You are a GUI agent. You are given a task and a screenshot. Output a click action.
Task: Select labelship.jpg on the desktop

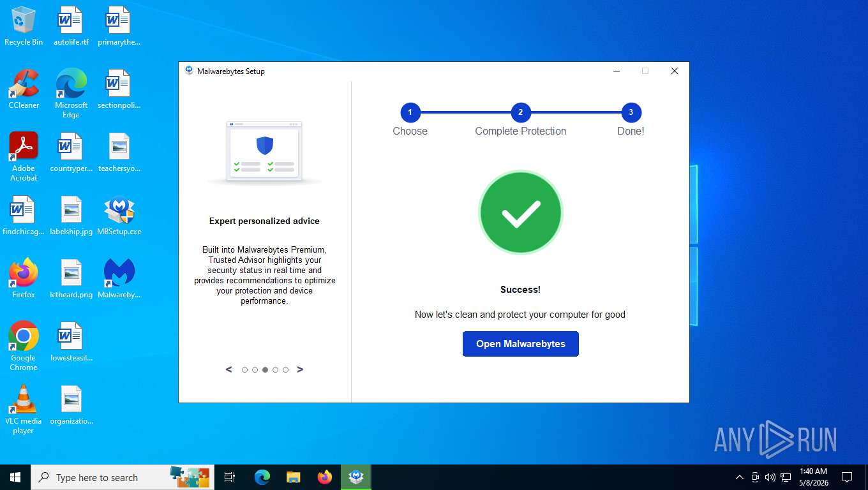(x=71, y=216)
